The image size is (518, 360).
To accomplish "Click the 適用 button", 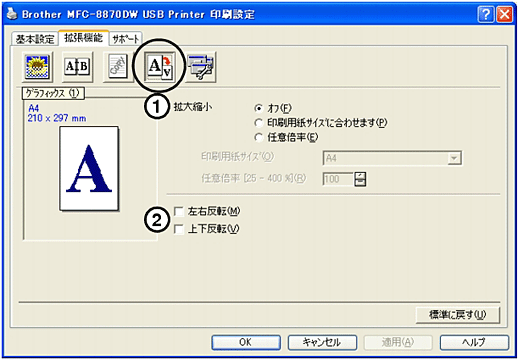I will [x=398, y=342].
